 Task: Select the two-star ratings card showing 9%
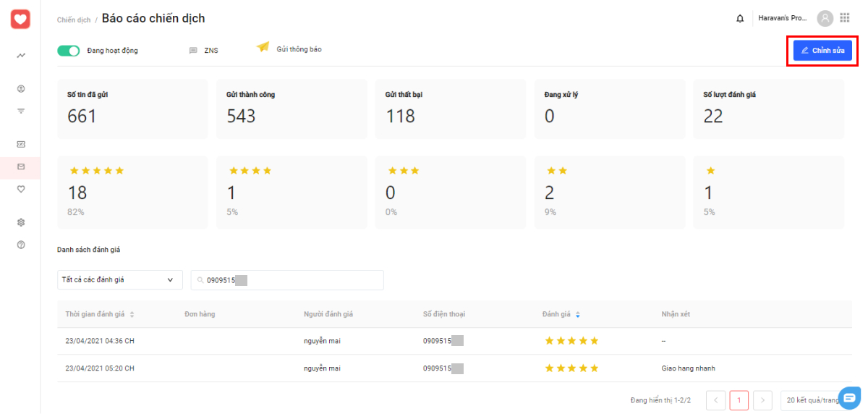click(610, 192)
